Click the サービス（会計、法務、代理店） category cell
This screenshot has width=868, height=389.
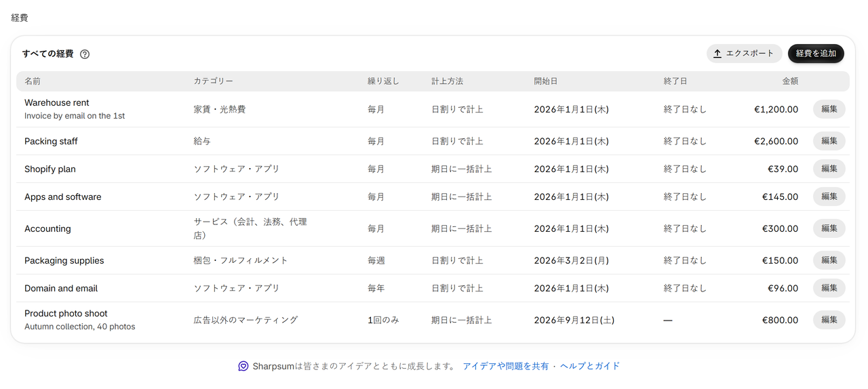[x=250, y=228]
